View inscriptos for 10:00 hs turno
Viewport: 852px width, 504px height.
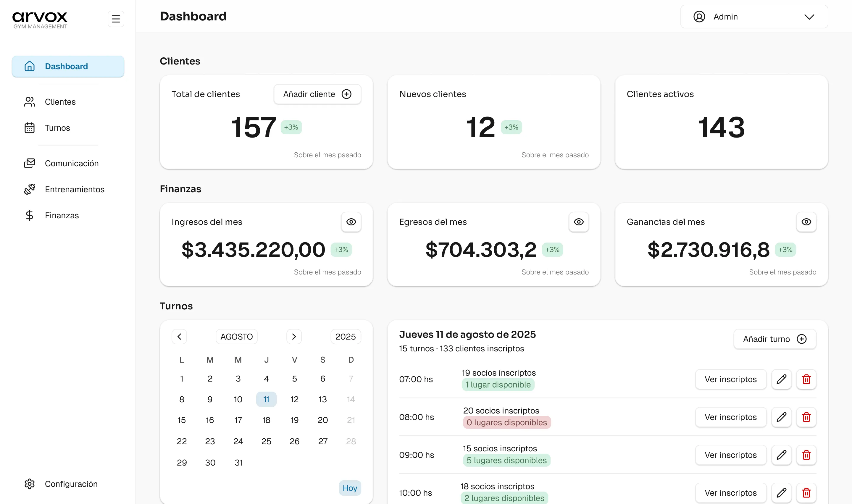coord(731,493)
